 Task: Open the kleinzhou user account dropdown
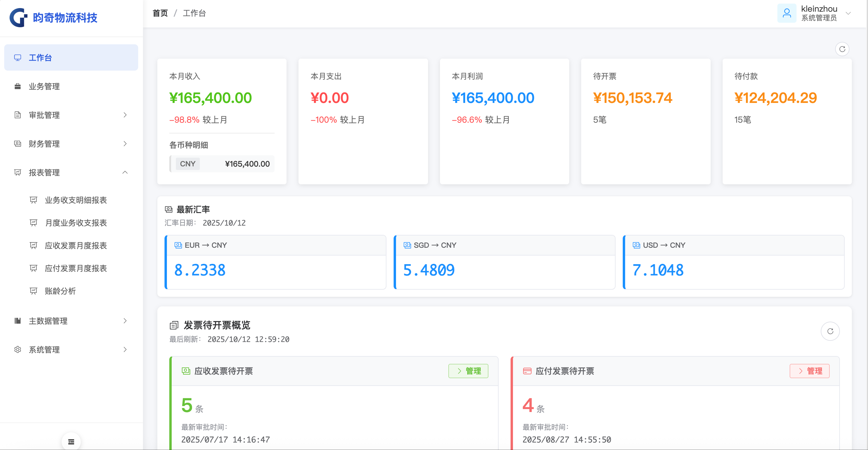point(849,13)
